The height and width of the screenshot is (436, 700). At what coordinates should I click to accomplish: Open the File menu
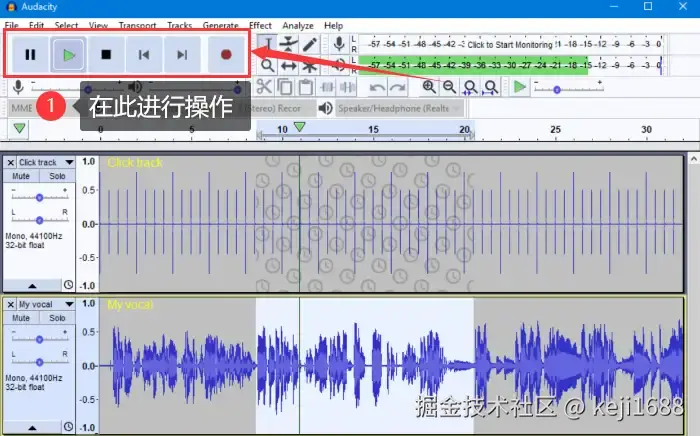point(12,25)
